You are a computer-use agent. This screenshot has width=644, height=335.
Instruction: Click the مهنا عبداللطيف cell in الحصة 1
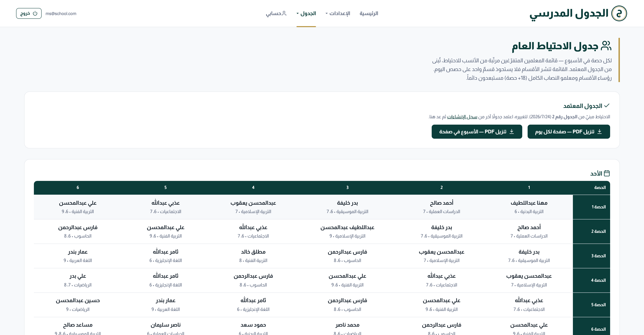(x=529, y=207)
